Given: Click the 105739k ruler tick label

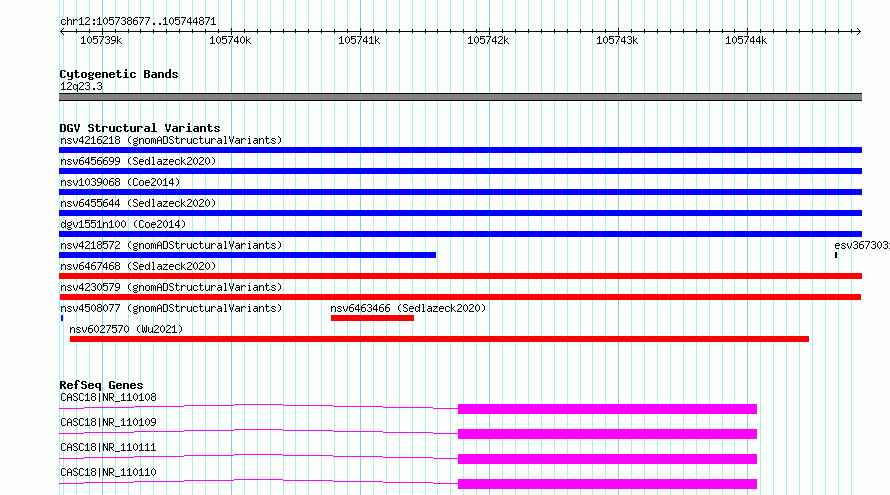Looking at the screenshot, I should click(101, 40).
